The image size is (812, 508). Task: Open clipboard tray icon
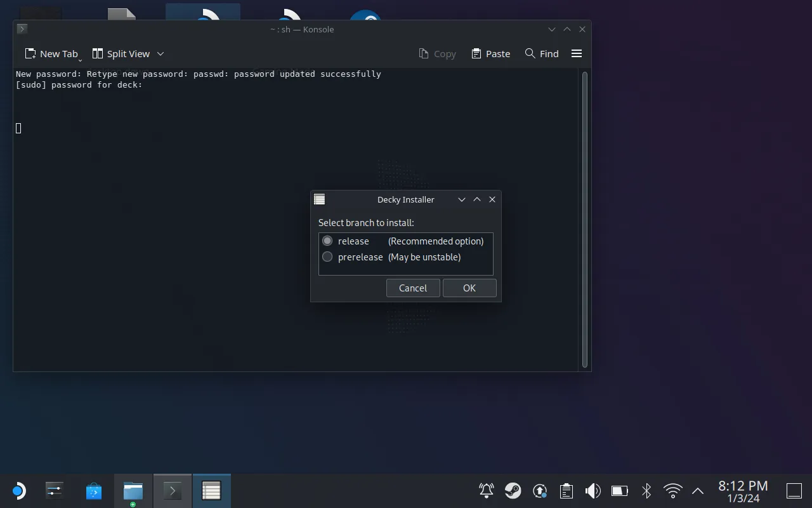(566, 491)
